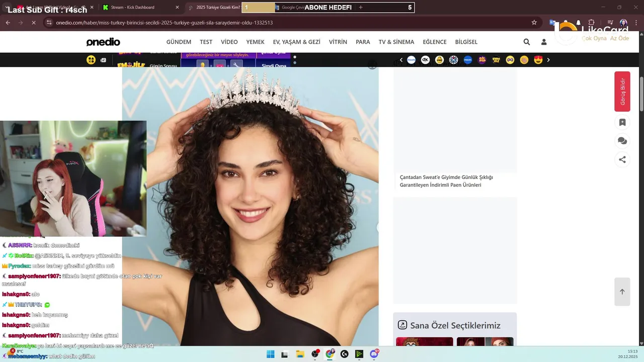
Task: Click Sana Özel Seçtiklerimiz heading
Action: click(x=455, y=325)
